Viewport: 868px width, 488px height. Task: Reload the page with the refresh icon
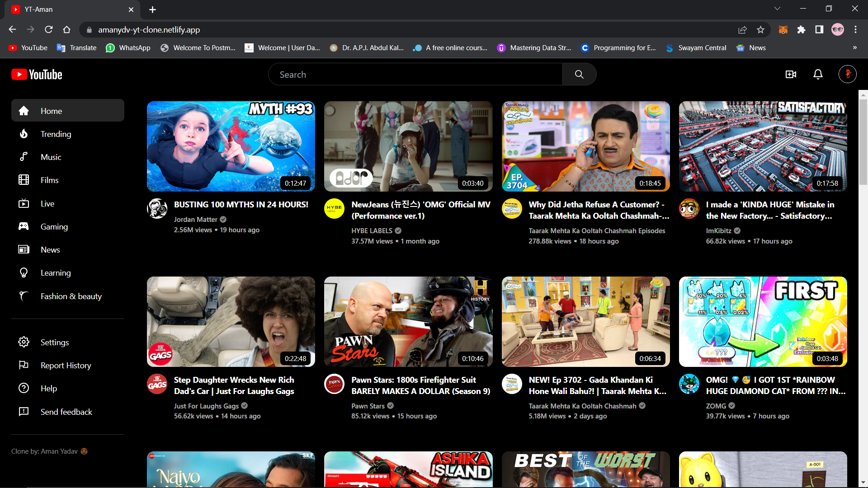click(x=49, y=30)
